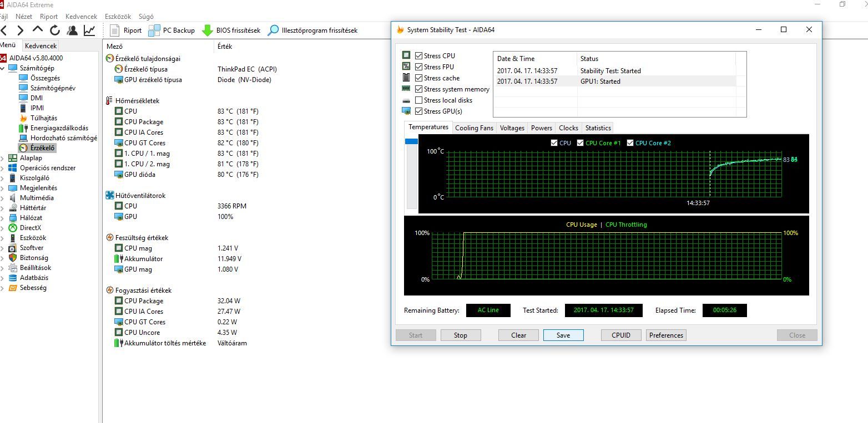Click the blue temperature graph scale slider
Viewport: 868px width, 423px height.
click(411, 141)
